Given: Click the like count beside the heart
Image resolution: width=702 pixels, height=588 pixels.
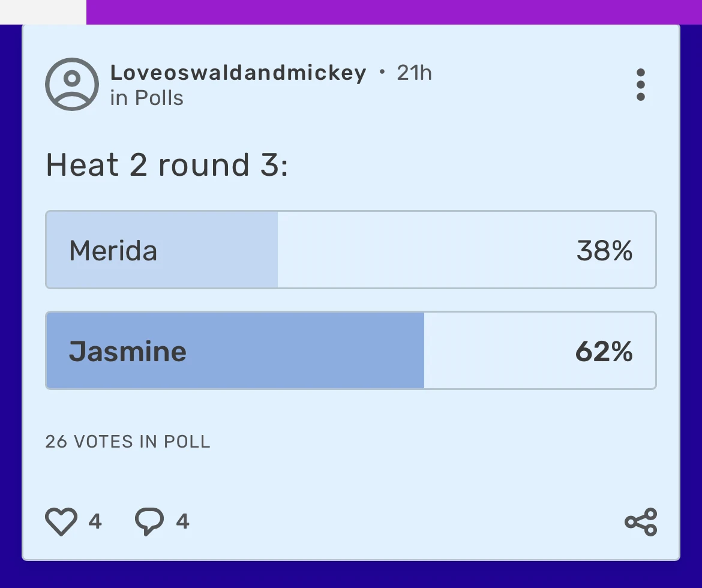Looking at the screenshot, I should point(95,521).
